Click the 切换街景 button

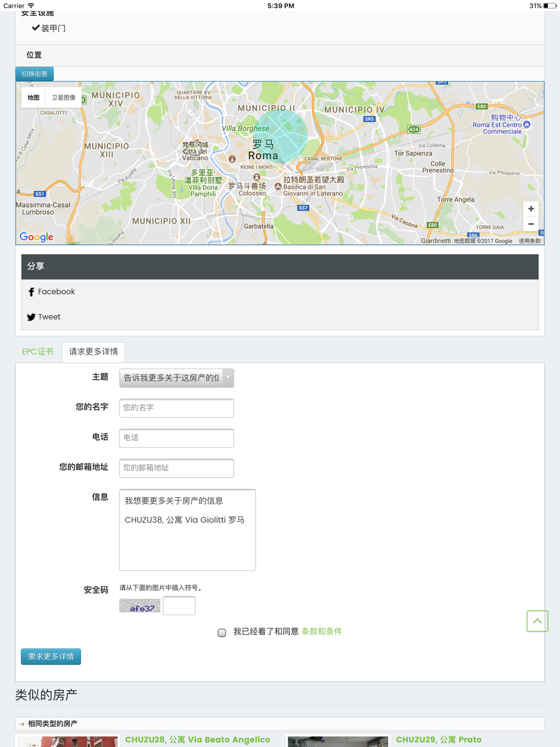tap(35, 74)
